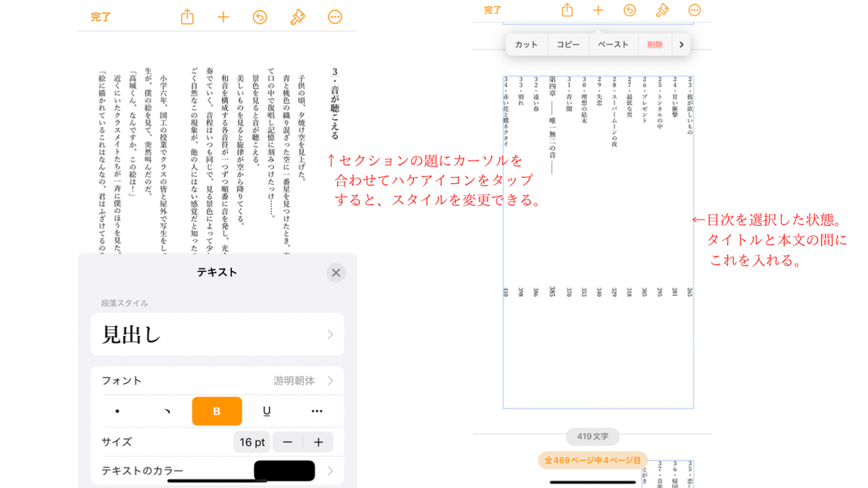This screenshot has width=868, height=488.
Task: Tap the black text color swatch
Action: click(284, 471)
